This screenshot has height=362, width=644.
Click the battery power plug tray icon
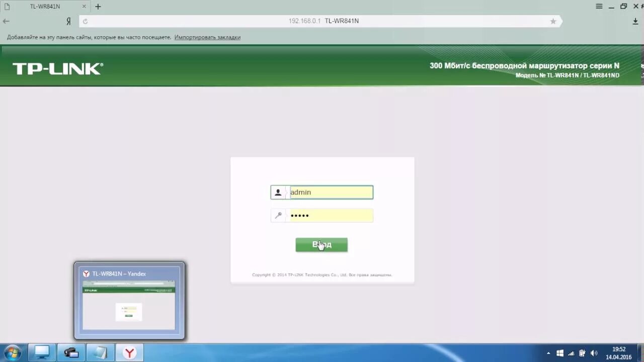coord(582,353)
